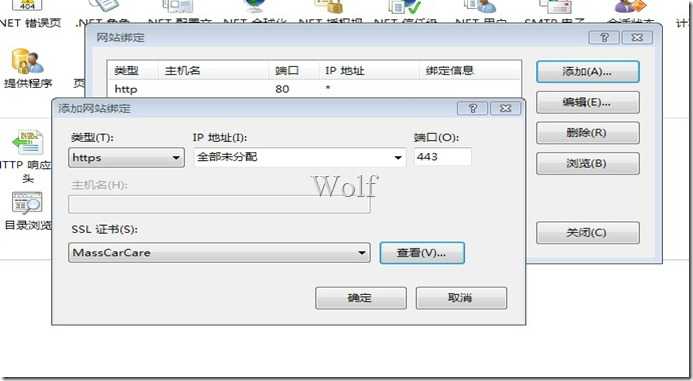Click the 类型 column header
Screen dimensions: 693x381
coord(132,70)
